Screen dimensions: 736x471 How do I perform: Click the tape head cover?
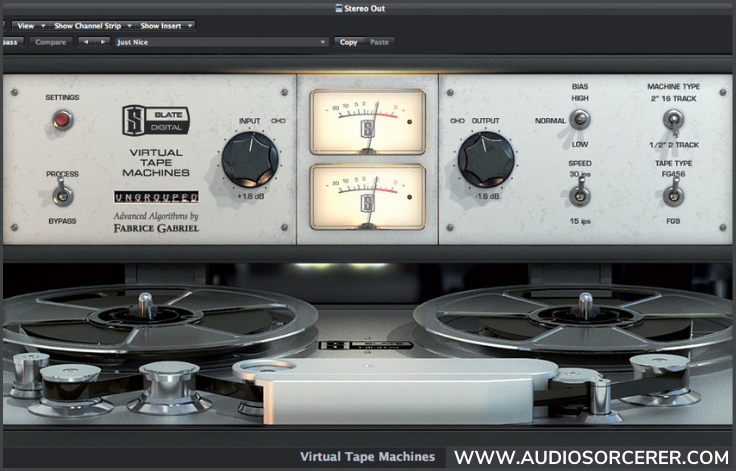pyautogui.click(x=394, y=390)
